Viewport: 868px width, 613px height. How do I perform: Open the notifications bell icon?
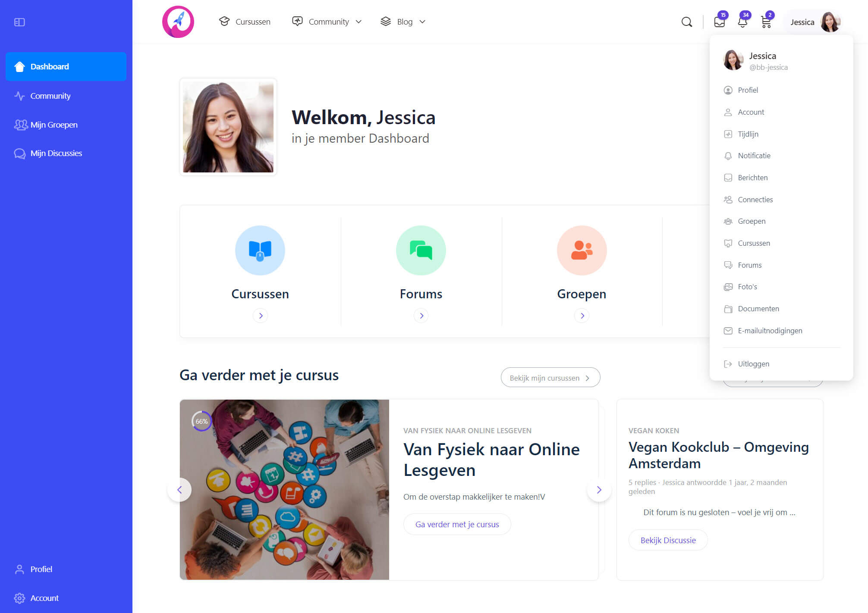click(x=742, y=21)
